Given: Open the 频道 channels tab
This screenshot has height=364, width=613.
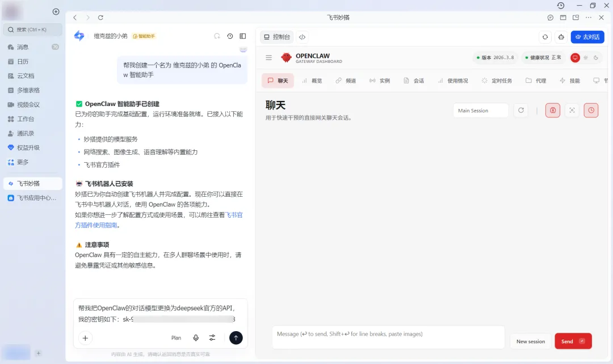Looking at the screenshot, I should (x=346, y=81).
